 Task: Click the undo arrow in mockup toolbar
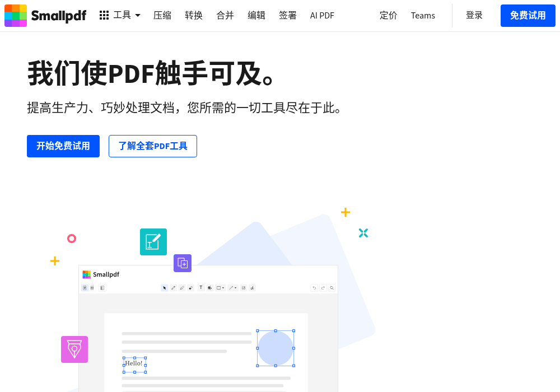pos(314,288)
